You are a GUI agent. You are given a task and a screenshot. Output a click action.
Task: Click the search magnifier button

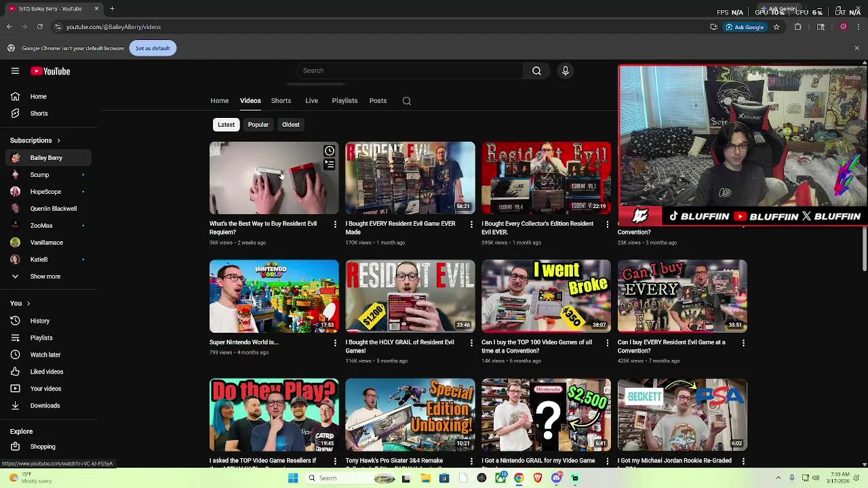536,70
